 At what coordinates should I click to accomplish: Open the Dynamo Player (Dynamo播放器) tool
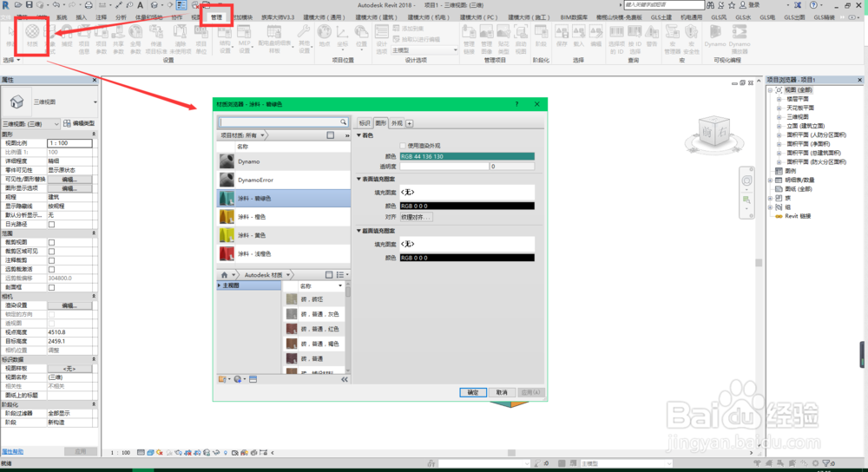740,39
